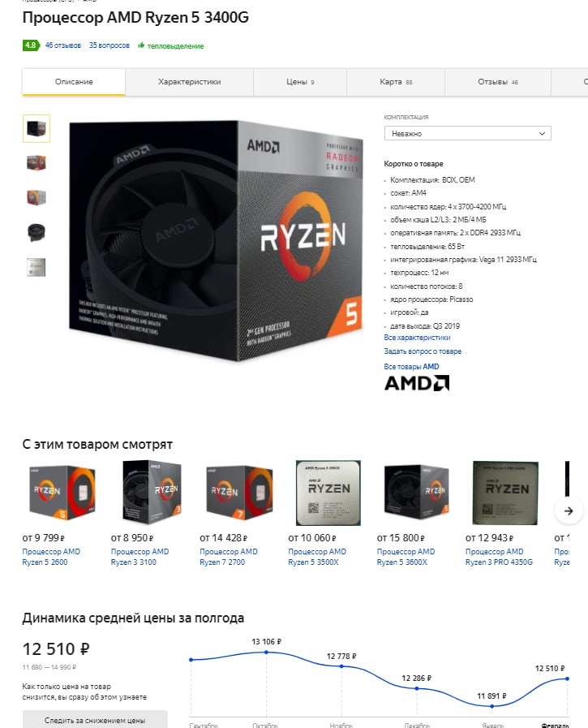Open the Цены tab
Viewport: 588px width, 728px height.
click(x=300, y=82)
